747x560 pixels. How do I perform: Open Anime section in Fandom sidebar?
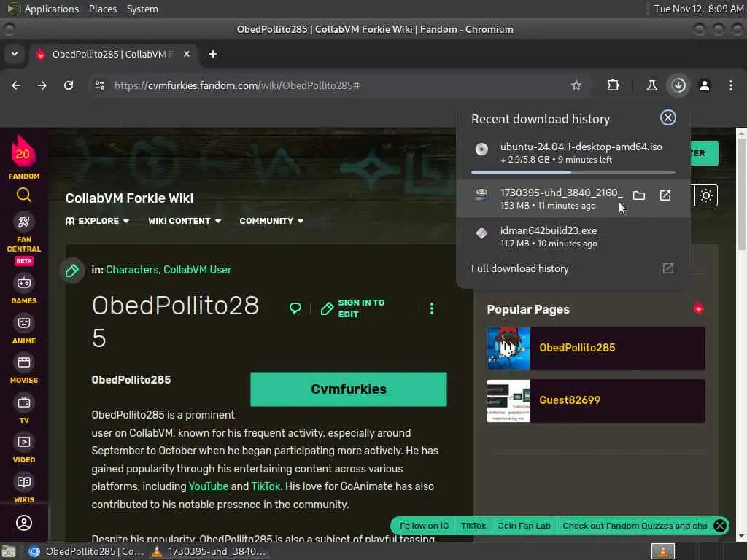pos(24,330)
